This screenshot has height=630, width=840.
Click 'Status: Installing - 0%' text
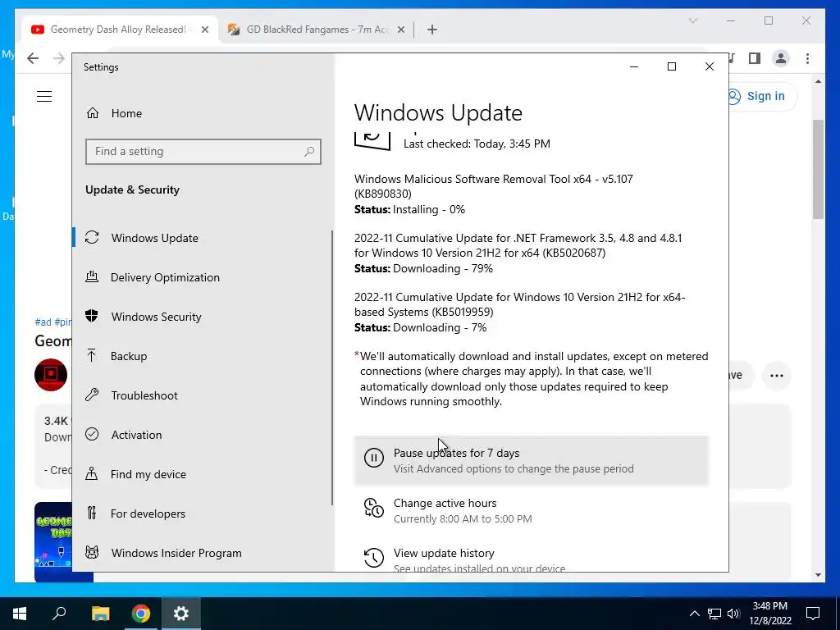point(409,209)
